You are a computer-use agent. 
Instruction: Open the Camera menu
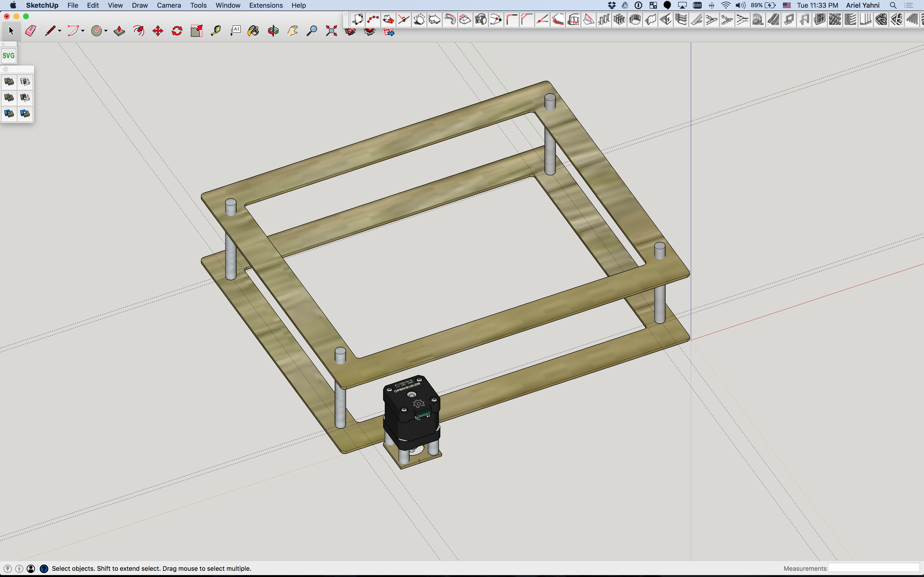(168, 5)
